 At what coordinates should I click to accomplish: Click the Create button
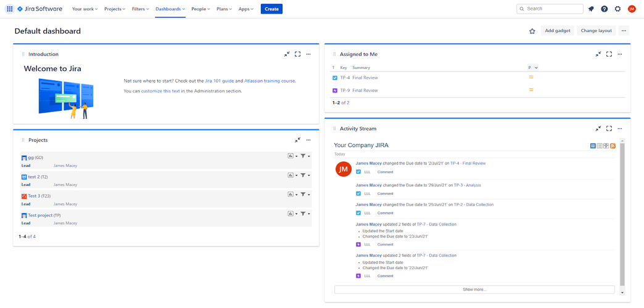[271, 9]
